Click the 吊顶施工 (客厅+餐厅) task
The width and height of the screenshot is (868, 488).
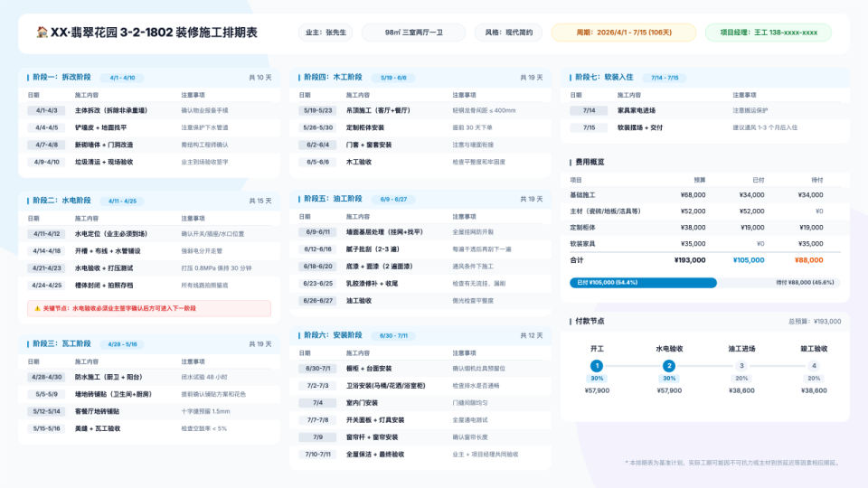(x=378, y=110)
